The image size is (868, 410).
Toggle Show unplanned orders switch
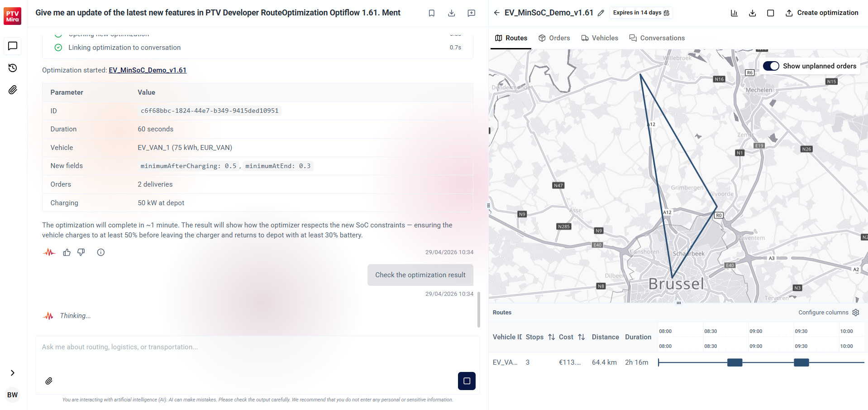tap(771, 66)
